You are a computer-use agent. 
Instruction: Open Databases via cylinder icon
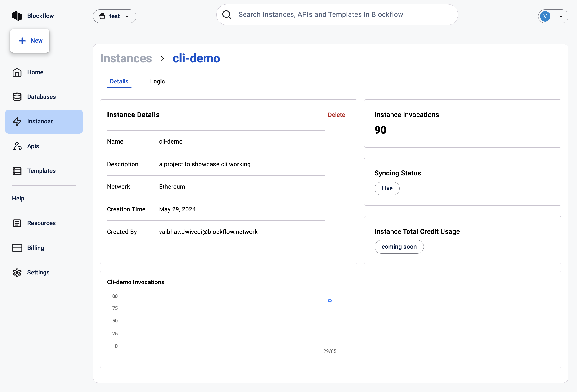[17, 97]
